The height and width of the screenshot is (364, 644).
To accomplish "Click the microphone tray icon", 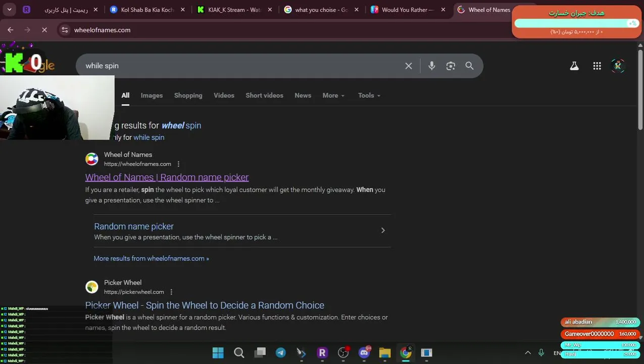I will (x=541, y=353).
